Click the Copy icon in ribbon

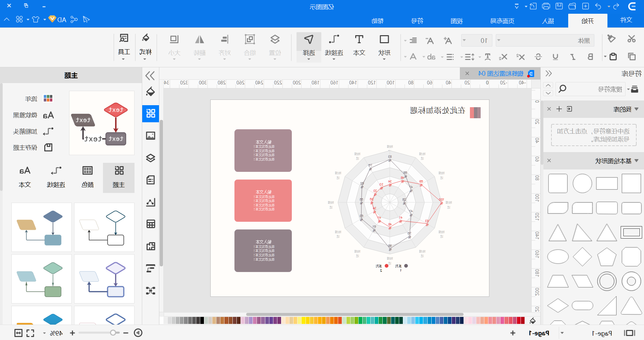coord(632,57)
